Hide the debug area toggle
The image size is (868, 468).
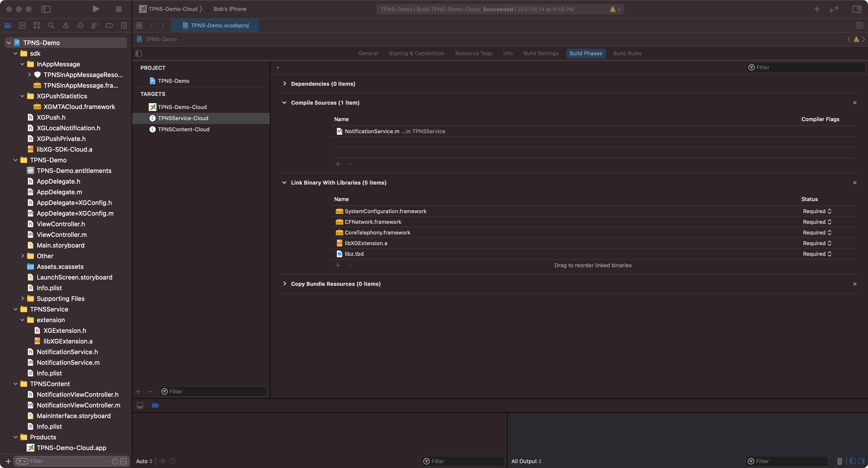pyautogui.click(x=140, y=405)
